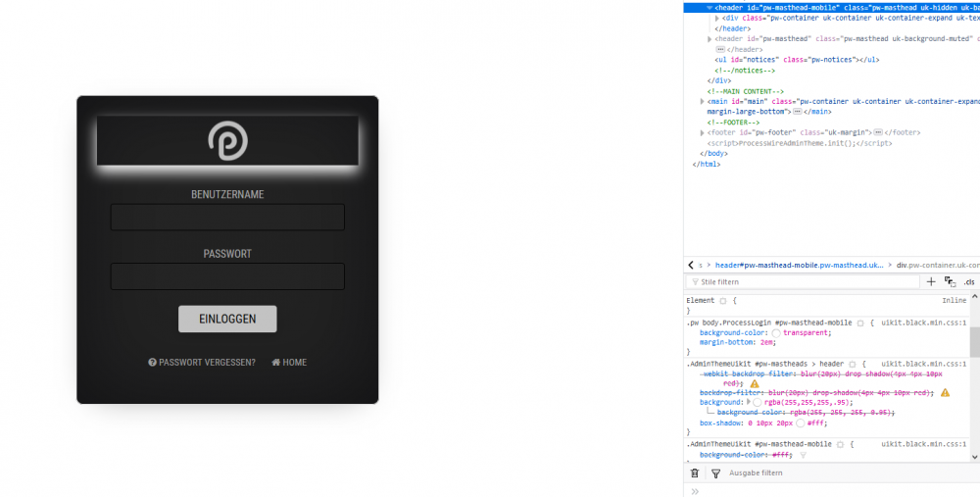Click the warning icon beside backdrop-filter
Screen dimensions: 980x497
pos(945,393)
